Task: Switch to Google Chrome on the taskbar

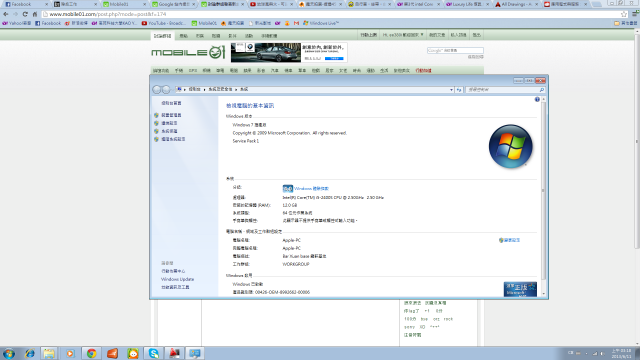Action: click(x=91, y=353)
